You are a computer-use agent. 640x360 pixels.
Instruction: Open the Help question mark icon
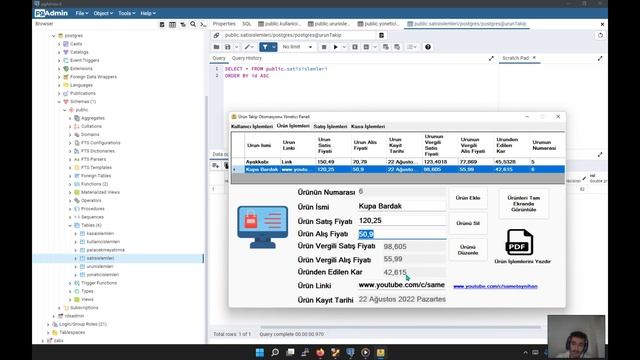[x=428, y=47]
